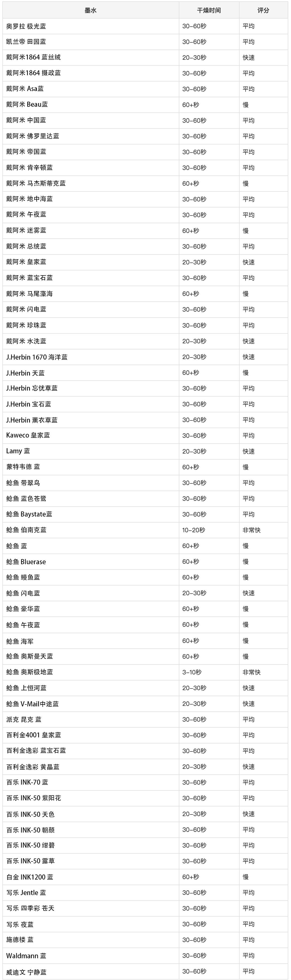Click the 3–10秒 drying time cell

[x=192, y=672]
